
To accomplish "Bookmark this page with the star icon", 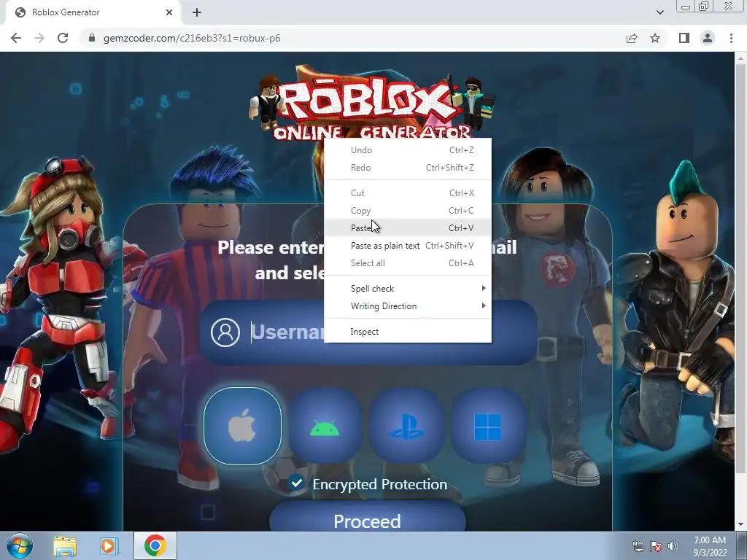I will [655, 38].
